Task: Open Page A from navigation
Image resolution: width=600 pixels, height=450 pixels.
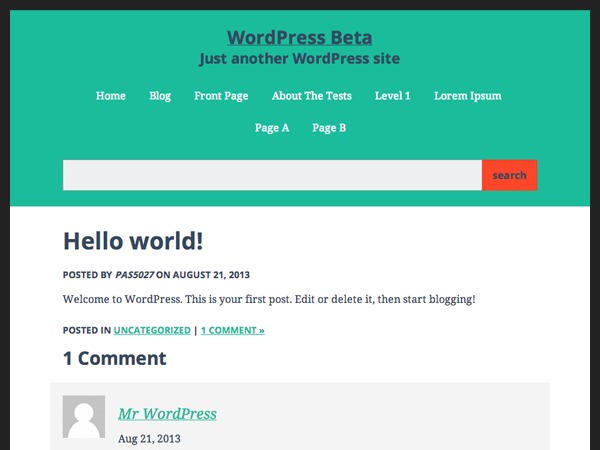Action: (272, 127)
